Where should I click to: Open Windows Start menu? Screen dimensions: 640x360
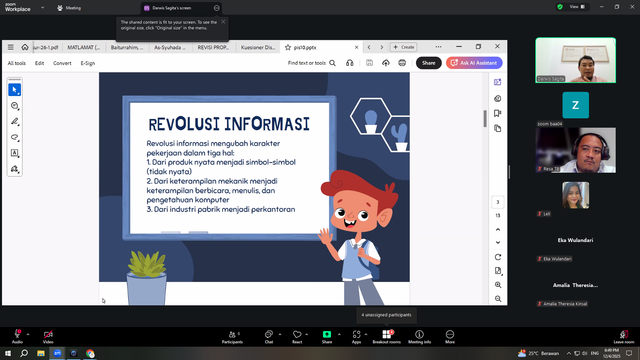(x=8, y=353)
